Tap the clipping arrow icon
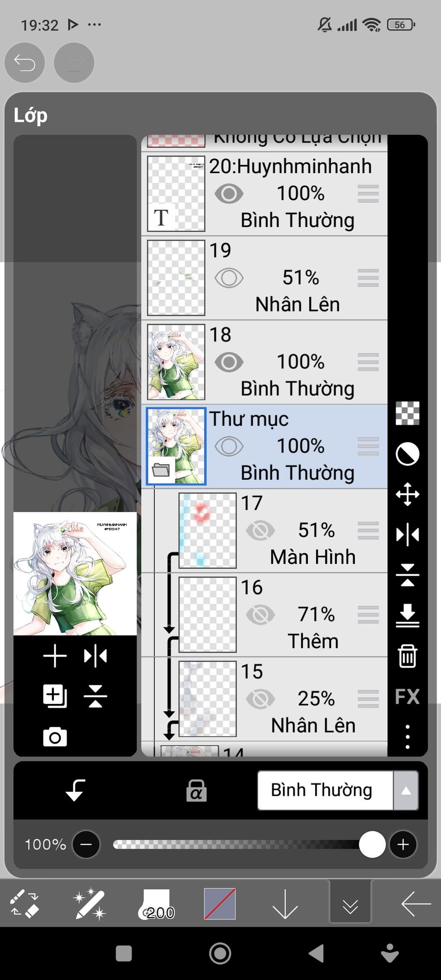The width and height of the screenshot is (441, 980). click(75, 790)
